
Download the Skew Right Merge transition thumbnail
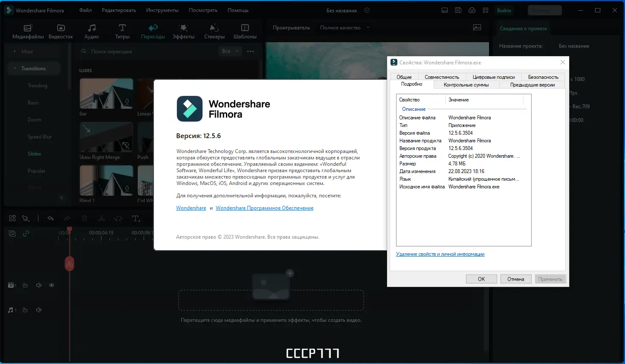click(127, 145)
